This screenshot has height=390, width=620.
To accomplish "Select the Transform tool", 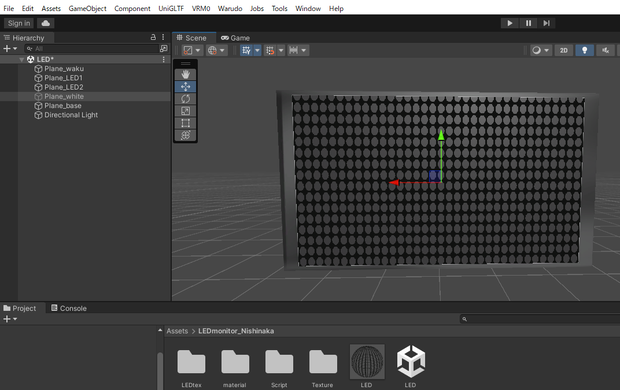I will [x=185, y=135].
